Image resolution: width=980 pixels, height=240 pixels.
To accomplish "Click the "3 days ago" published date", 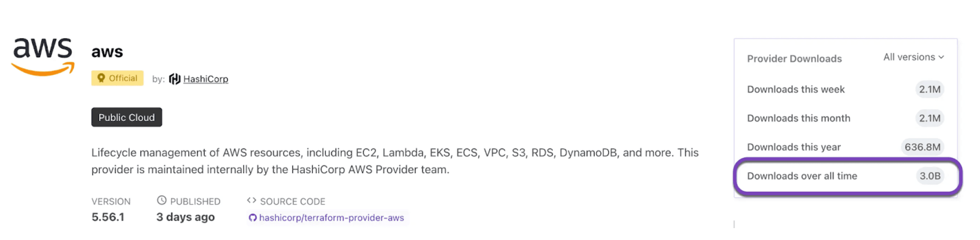I will point(185,217).
